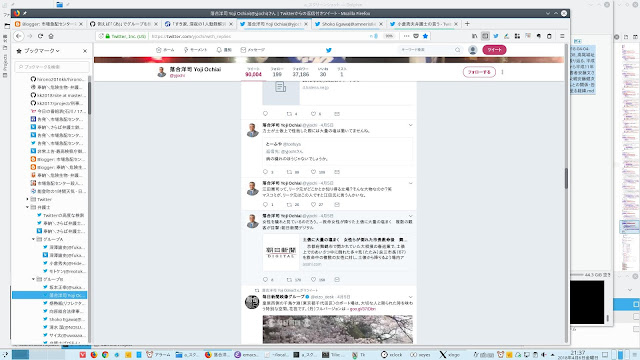640x360 pixels.
Task: Go back with Firefox back arrow
Action: pos(19,36)
